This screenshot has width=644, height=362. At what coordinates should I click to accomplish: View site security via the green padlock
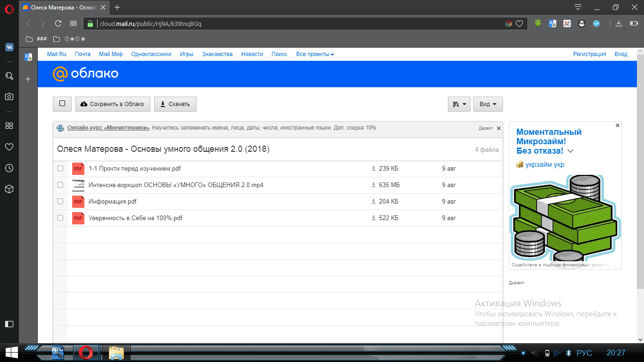[91, 24]
